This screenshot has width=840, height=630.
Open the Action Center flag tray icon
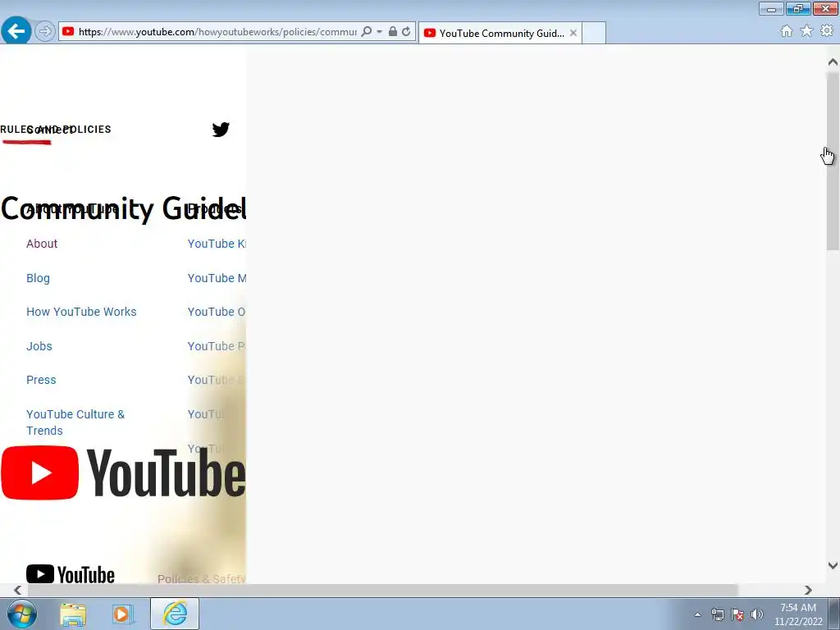pos(737,614)
